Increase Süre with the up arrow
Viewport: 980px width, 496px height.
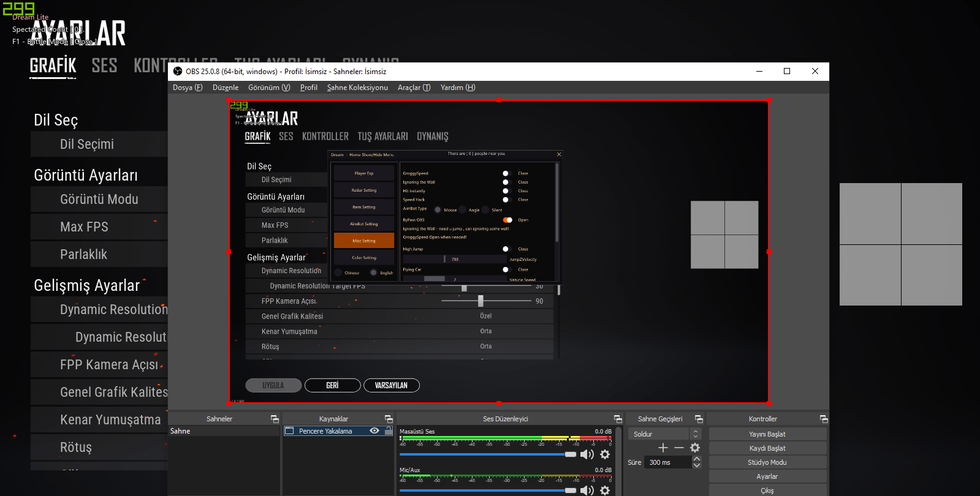point(697,459)
